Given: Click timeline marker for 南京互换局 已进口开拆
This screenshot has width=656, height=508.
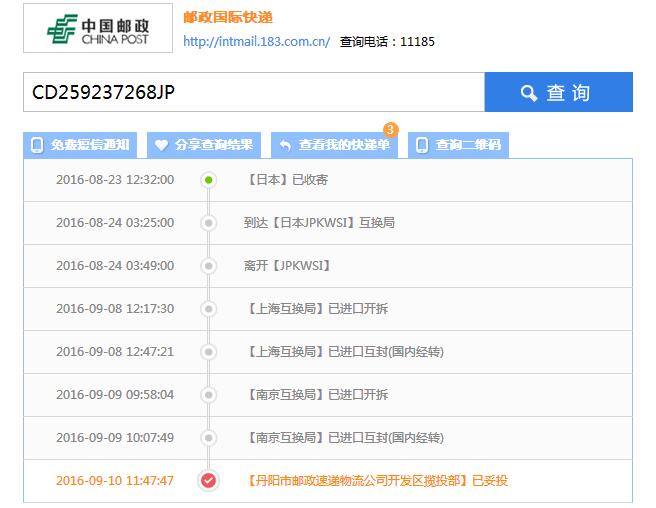Looking at the screenshot, I should point(208,395).
